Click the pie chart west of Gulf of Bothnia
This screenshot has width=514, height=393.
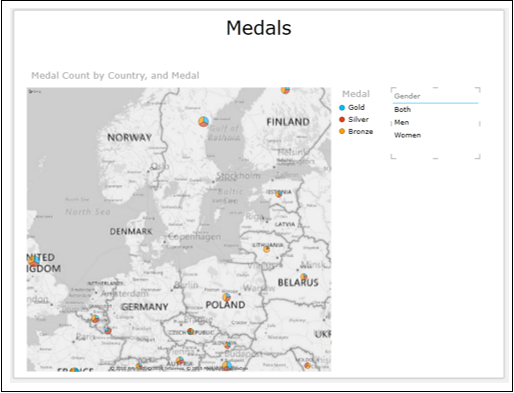[x=204, y=121]
